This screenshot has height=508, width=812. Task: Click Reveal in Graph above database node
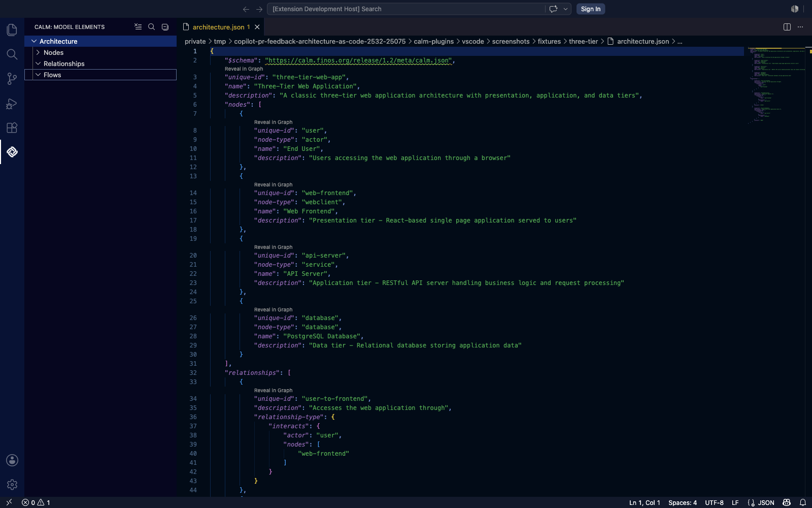click(274, 310)
